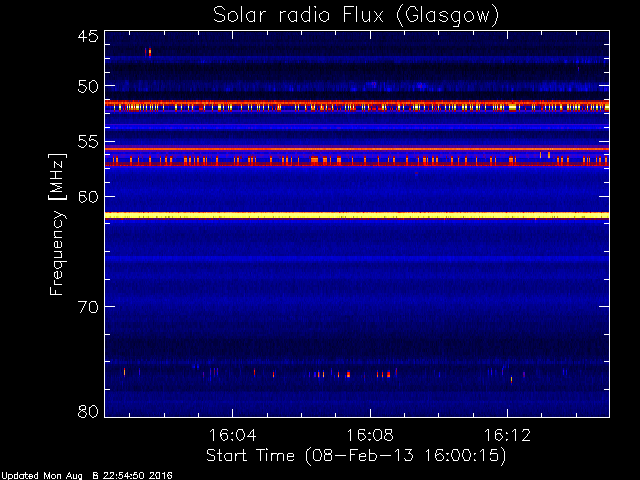Click the 50 frequency tick label

click(x=88, y=86)
